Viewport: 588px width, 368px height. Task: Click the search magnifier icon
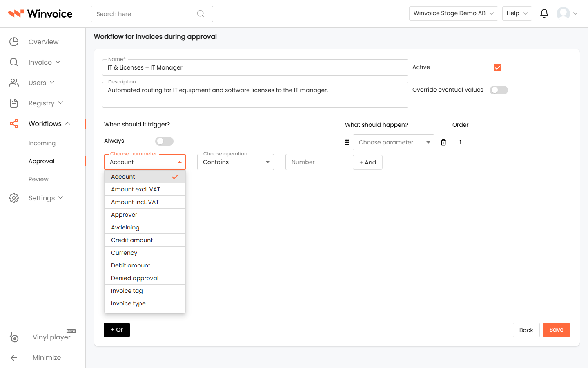point(200,14)
